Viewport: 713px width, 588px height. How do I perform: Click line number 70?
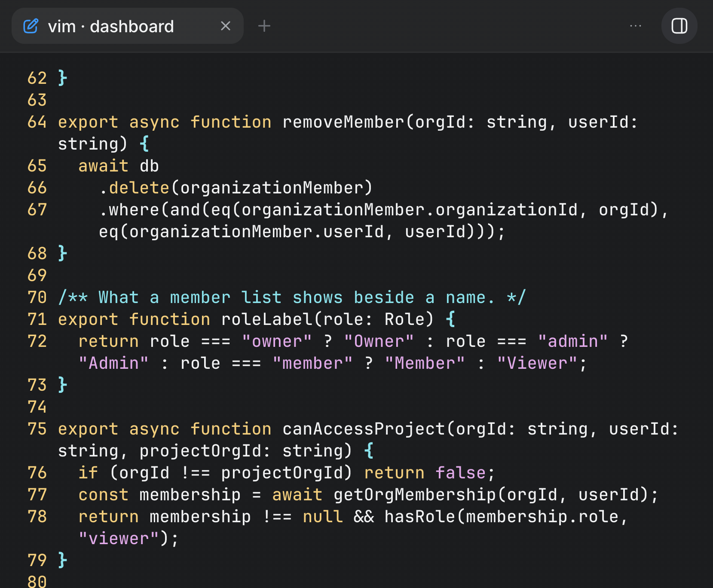click(x=37, y=297)
